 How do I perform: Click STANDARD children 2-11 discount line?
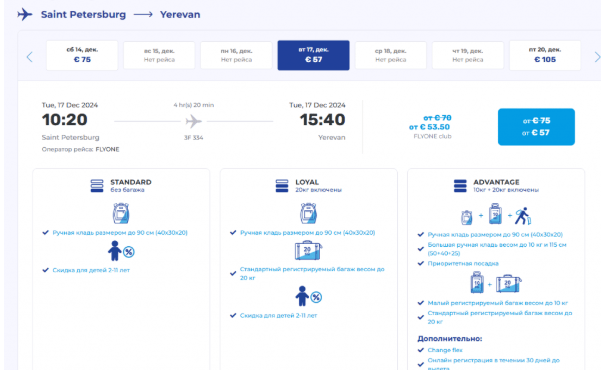pos(91,270)
